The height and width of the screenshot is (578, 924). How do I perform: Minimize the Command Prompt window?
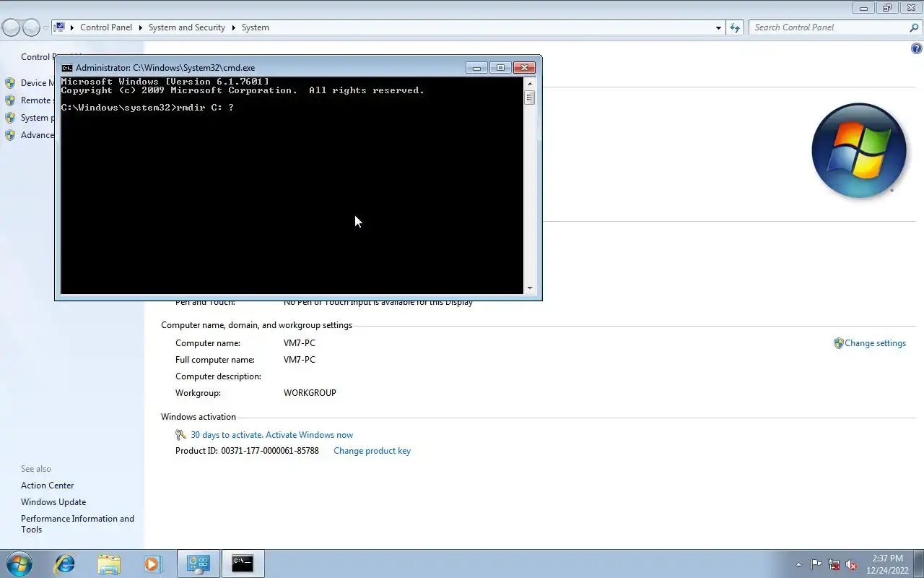[476, 68]
